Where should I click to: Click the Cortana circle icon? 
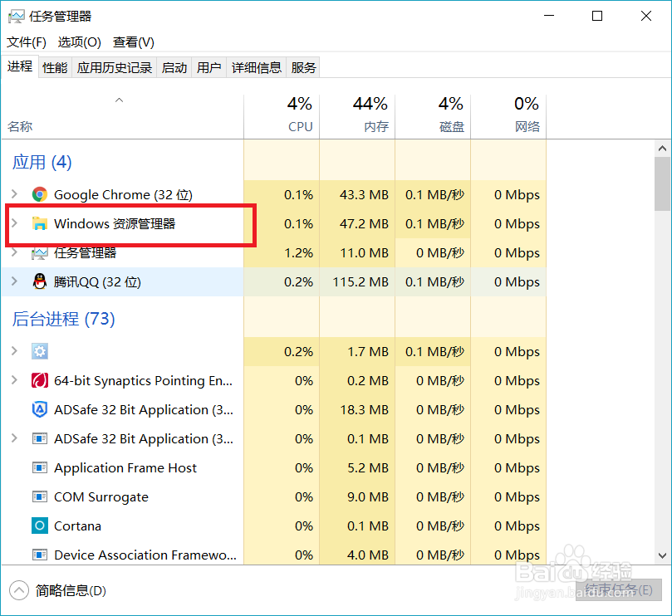[39, 526]
